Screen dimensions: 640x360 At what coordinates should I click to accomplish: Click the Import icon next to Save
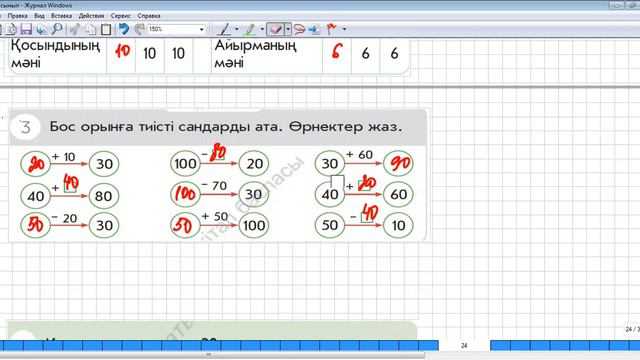click(41, 29)
